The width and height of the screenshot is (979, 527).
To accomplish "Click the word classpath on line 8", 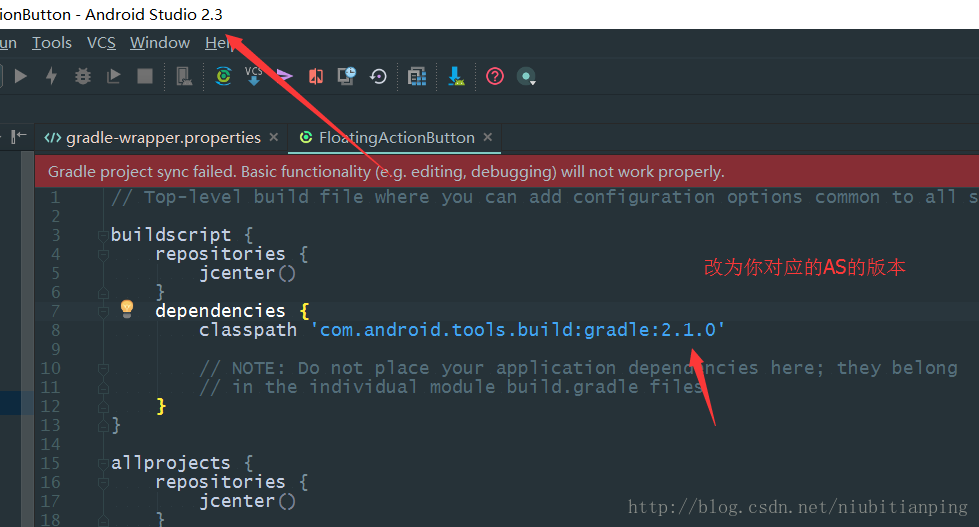I will coord(248,330).
